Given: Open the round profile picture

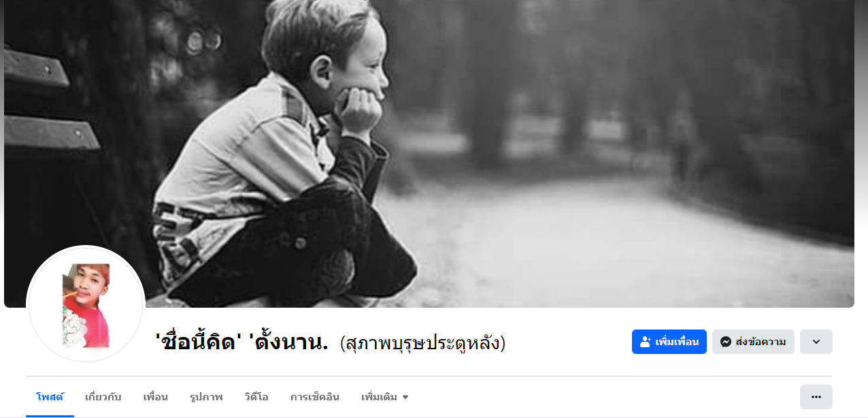Looking at the screenshot, I should 86,304.
